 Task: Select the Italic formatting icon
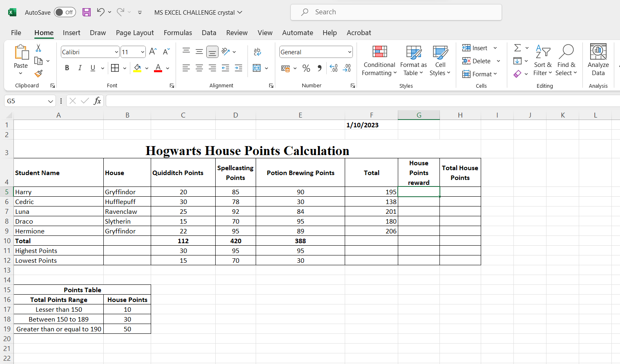click(80, 68)
